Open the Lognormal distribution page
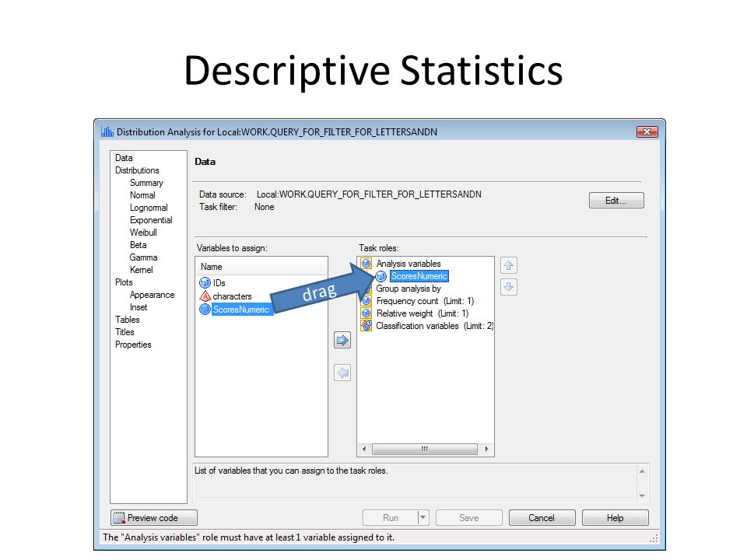747x560 pixels. (149, 208)
